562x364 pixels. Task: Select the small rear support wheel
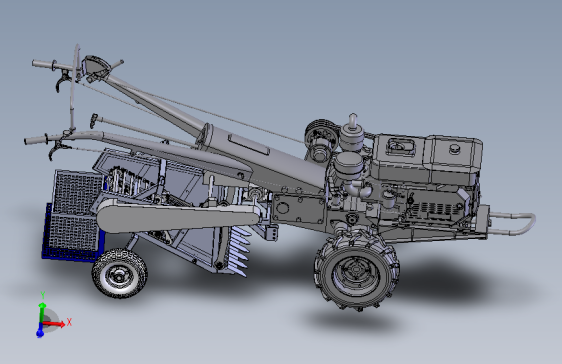119,273
